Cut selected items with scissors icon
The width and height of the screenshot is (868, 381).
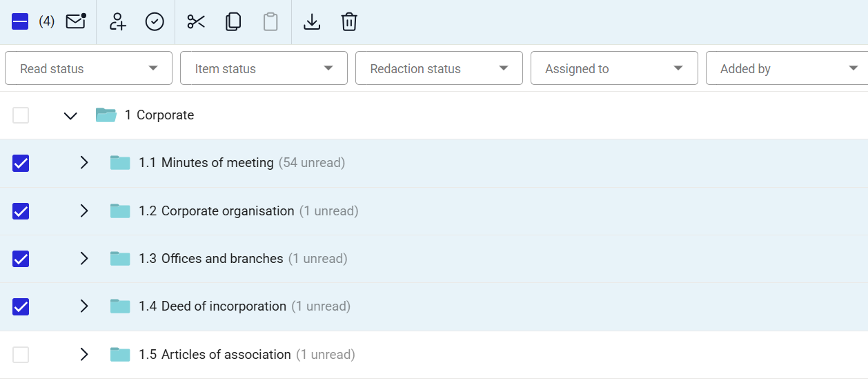[196, 22]
